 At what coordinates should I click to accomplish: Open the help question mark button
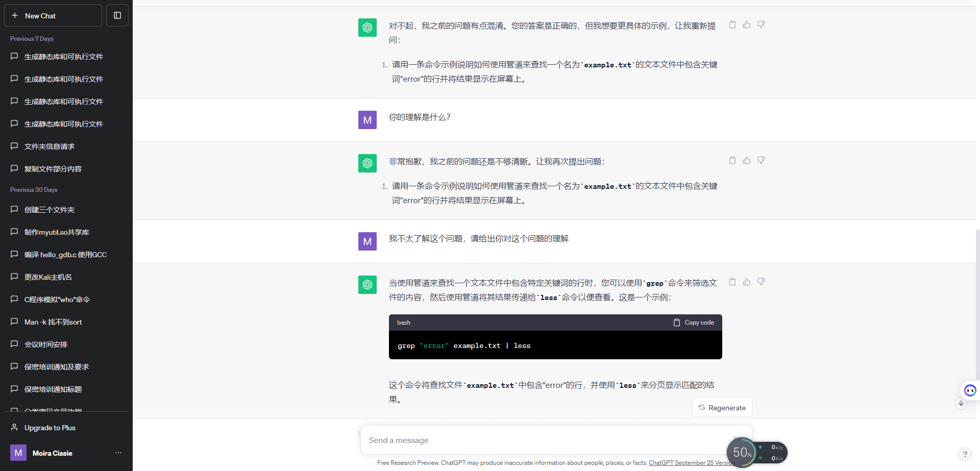click(965, 454)
